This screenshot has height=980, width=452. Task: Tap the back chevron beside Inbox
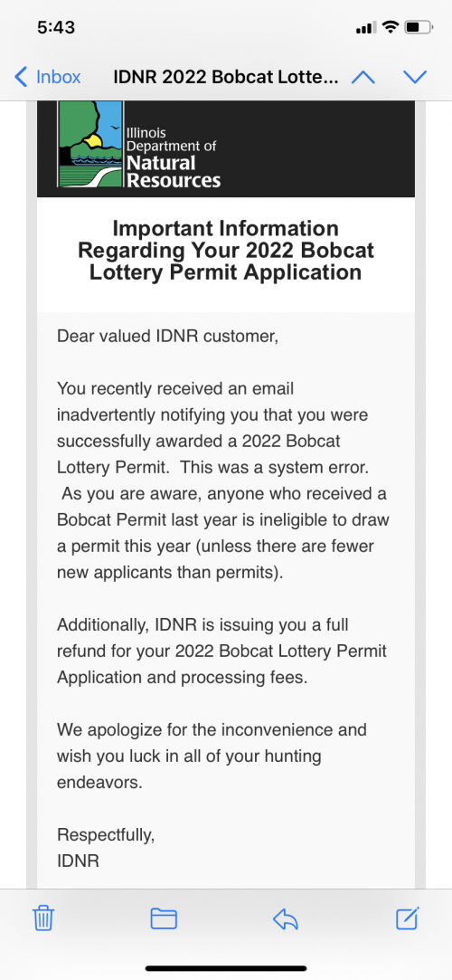click(x=21, y=77)
